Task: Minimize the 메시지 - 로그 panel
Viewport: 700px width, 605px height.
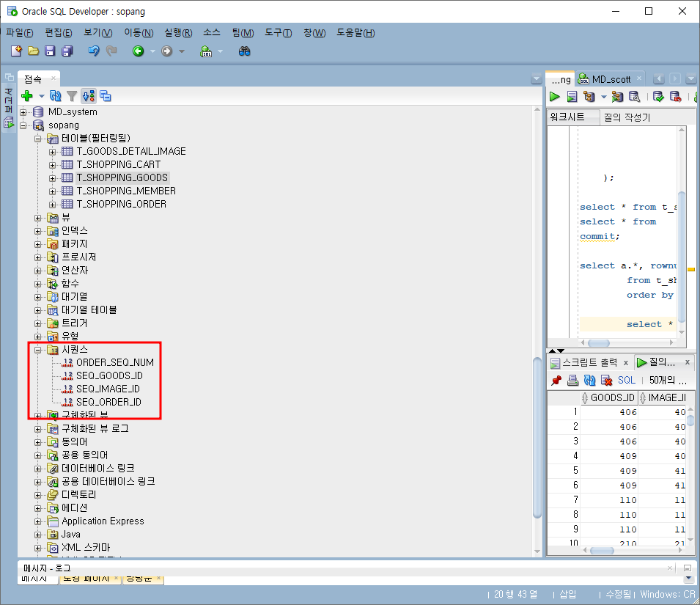Action: pos(687,568)
